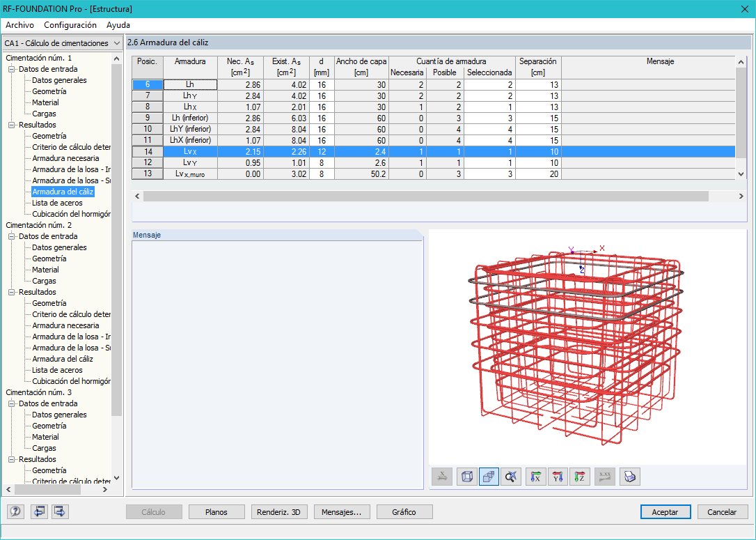Screen dimensions: 756x540
Task: Click table's scroll down arrow
Action: coord(741,174)
